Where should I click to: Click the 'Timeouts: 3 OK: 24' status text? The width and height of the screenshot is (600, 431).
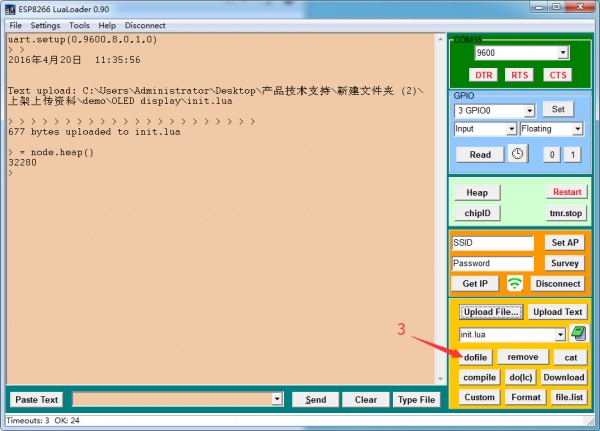tap(43, 420)
